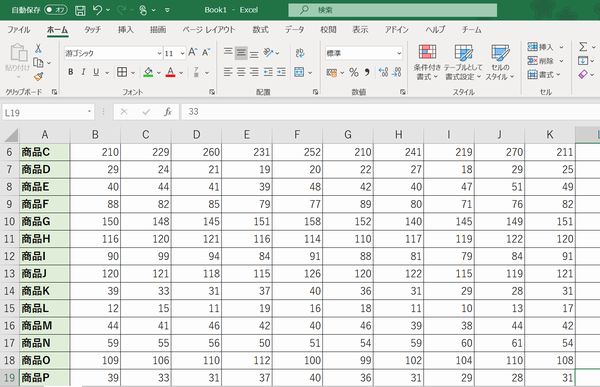Click the Format Painter brush icon
The image size is (600, 387).
tap(38, 77)
